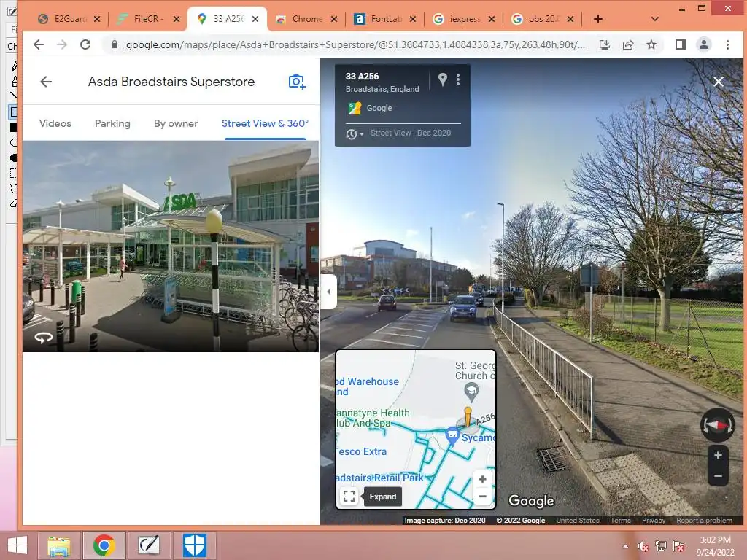This screenshot has height=560, width=747.
Task: Expand the mini map
Action: [x=349, y=496]
